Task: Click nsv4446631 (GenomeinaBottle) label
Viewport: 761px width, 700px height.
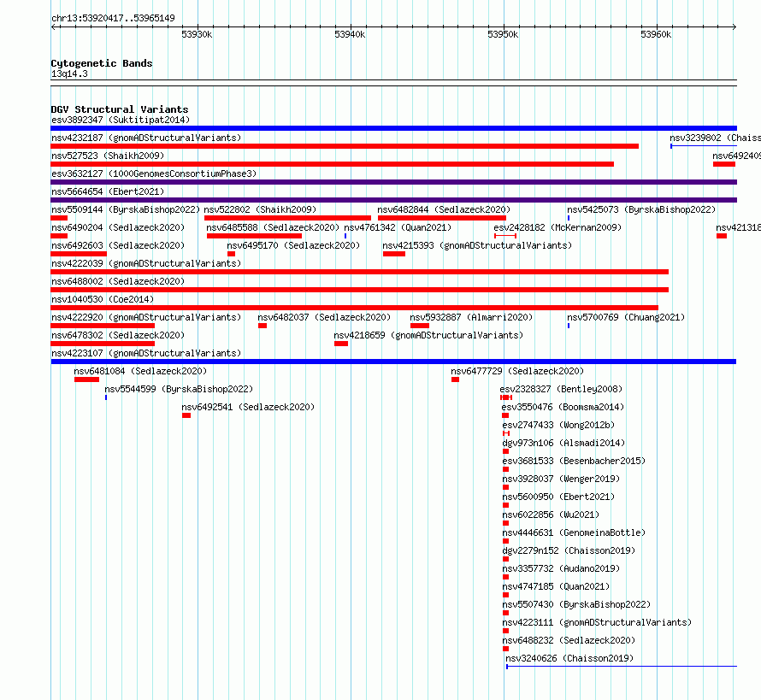Action: [574, 532]
